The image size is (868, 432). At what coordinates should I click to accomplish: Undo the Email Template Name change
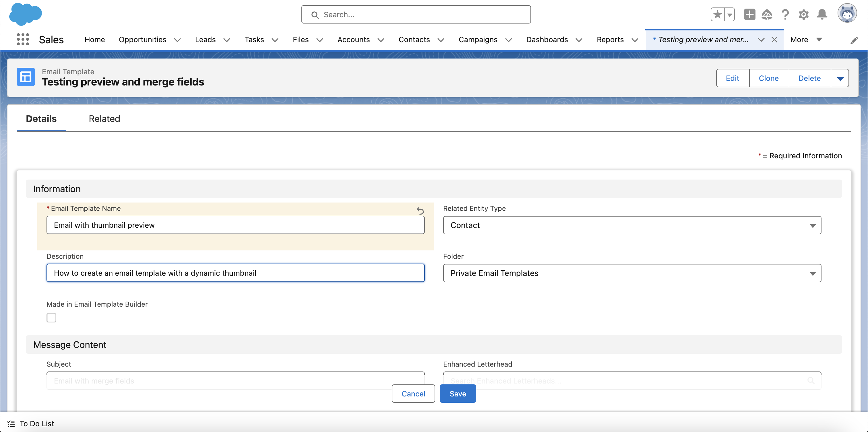(x=420, y=211)
